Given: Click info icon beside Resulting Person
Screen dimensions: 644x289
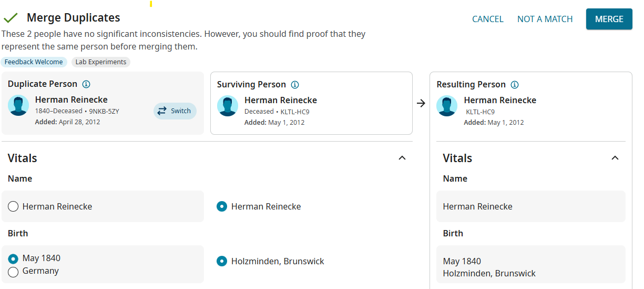Looking at the screenshot, I should click(x=515, y=85).
